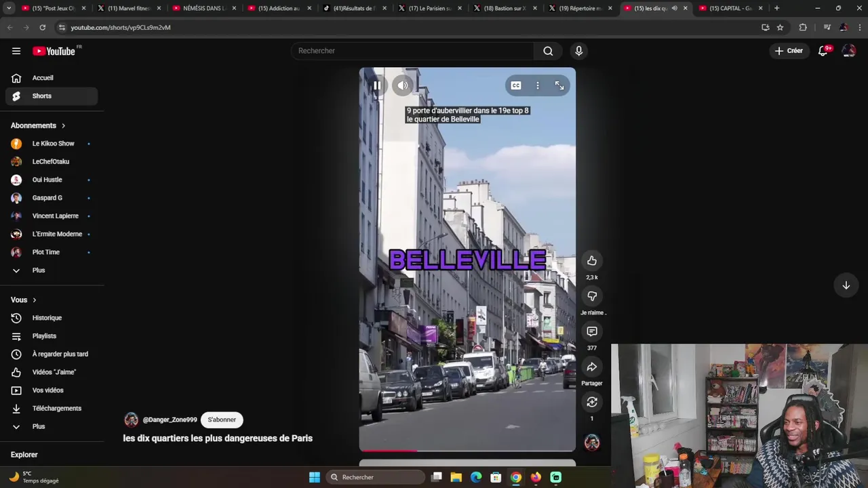Switch to the NÉMÉSIS DANS tab
868x488 pixels.
click(x=204, y=8)
